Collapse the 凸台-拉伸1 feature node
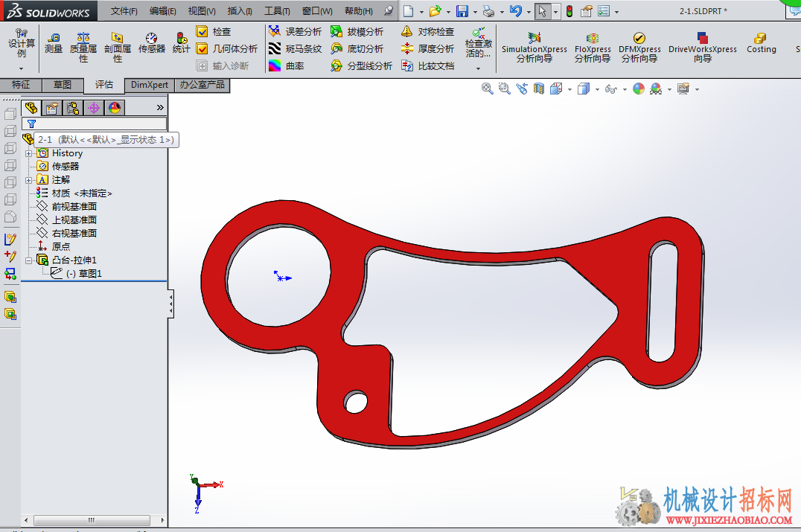Image resolution: width=801 pixels, height=532 pixels. [x=28, y=260]
